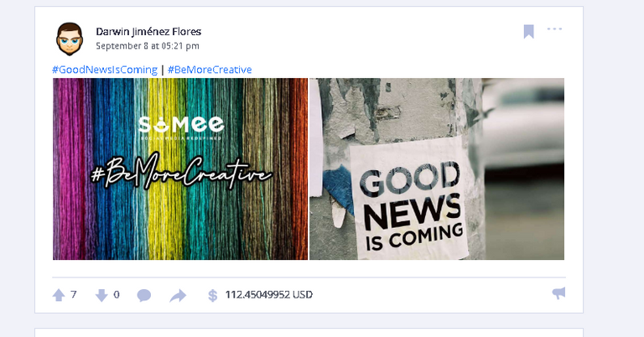
Task: Click the SoMee logo in rainbow image
Action: click(x=181, y=126)
